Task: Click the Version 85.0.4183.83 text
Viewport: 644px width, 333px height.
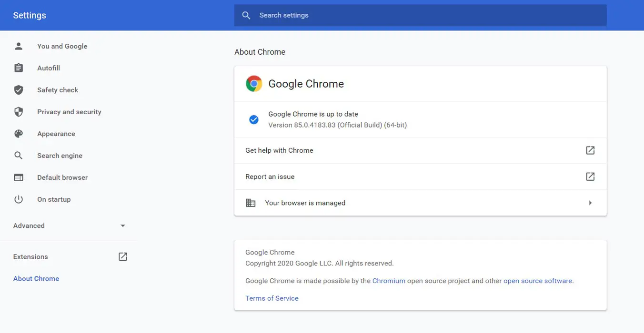Action: (338, 125)
